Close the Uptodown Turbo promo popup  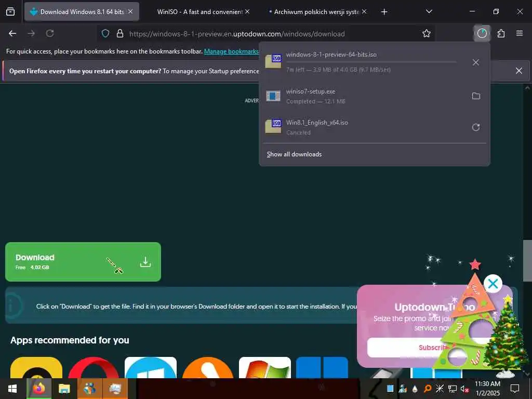point(493,284)
